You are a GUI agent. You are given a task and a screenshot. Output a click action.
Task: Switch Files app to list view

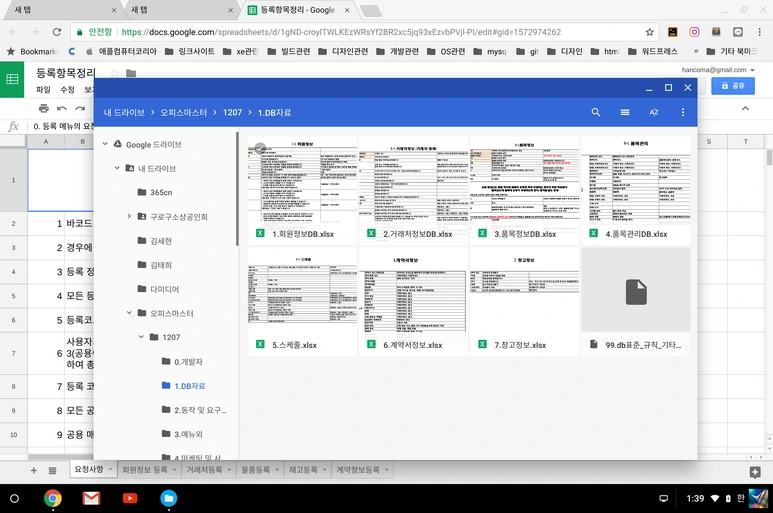tap(625, 112)
